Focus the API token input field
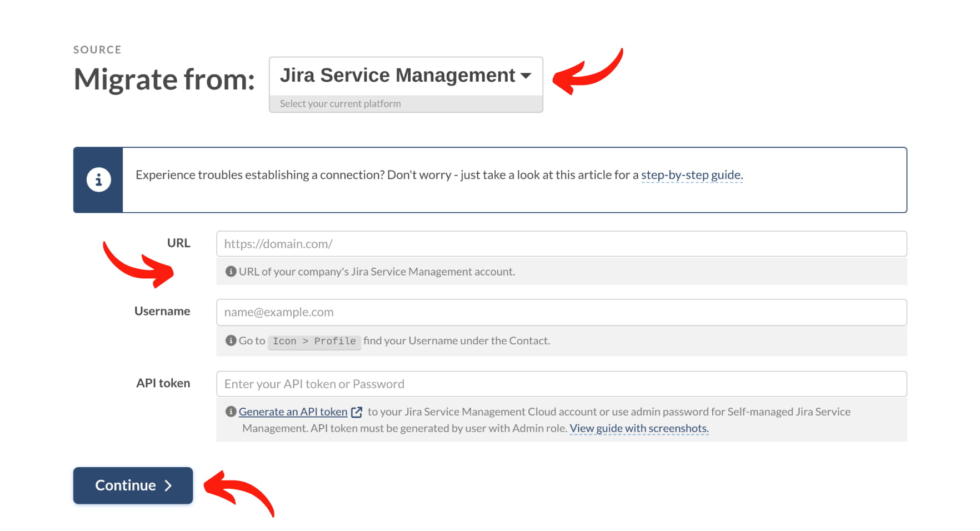 pos(561,384)
